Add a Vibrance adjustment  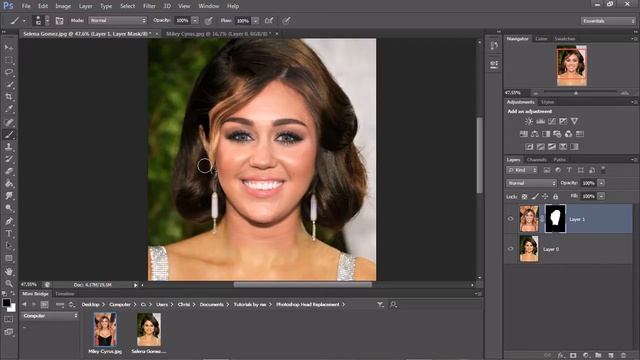tap(575, 121)
